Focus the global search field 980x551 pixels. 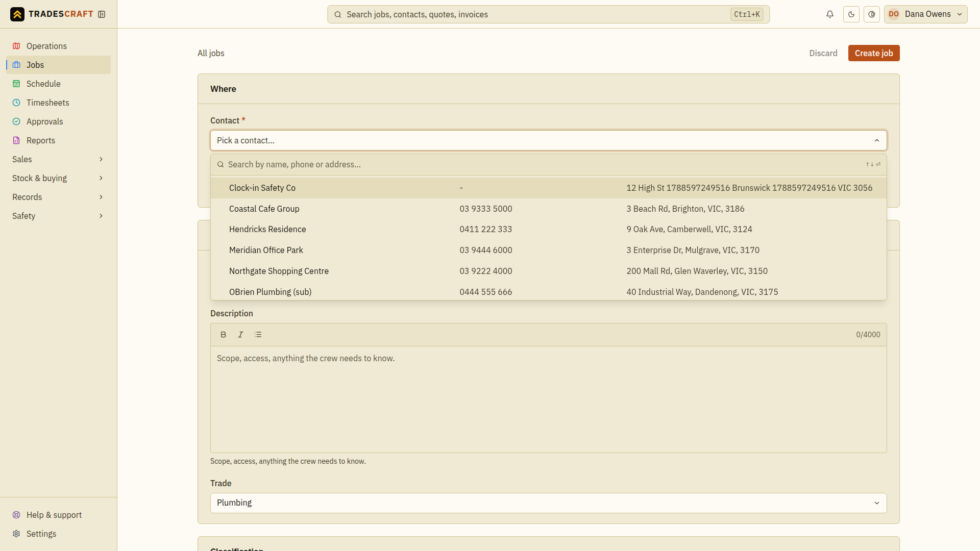(548, 14)
